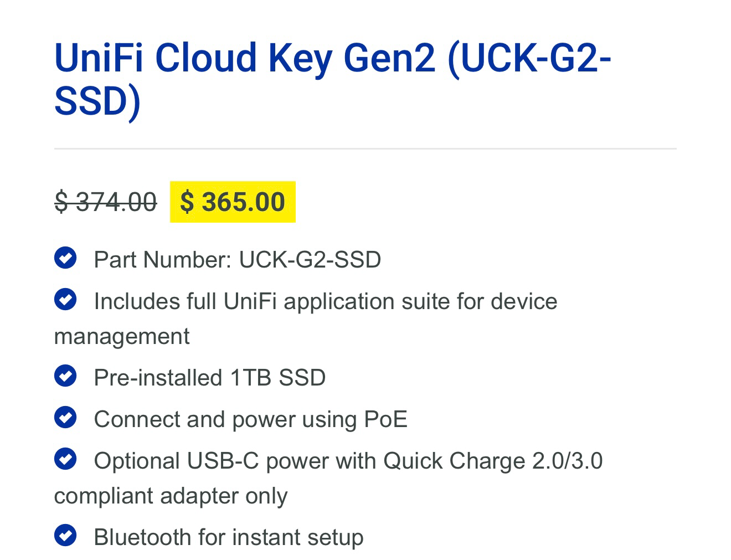731x560 pixels.
Task: Click the checkmark icon beside Part Number
Action: pyautogui.click(x=65, y=258)
